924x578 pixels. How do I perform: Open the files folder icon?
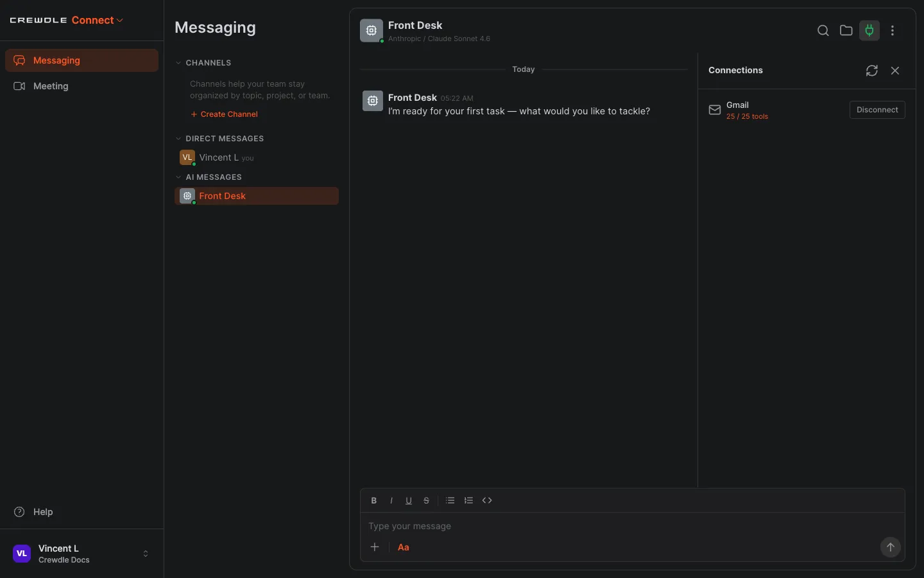[x=846, y=30]
